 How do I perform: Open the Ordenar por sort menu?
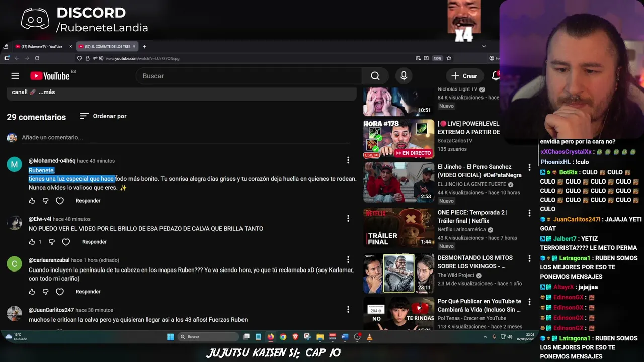click(103, 116)
